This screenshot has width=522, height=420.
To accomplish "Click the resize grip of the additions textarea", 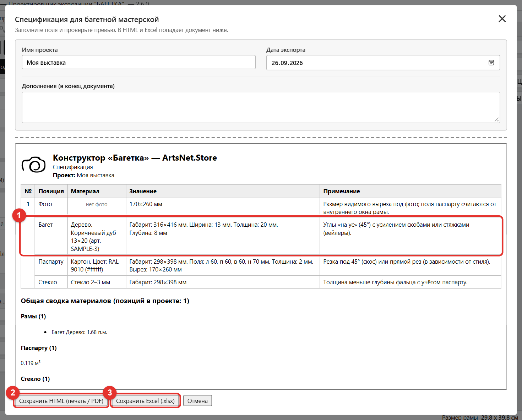I will point(497,120).
